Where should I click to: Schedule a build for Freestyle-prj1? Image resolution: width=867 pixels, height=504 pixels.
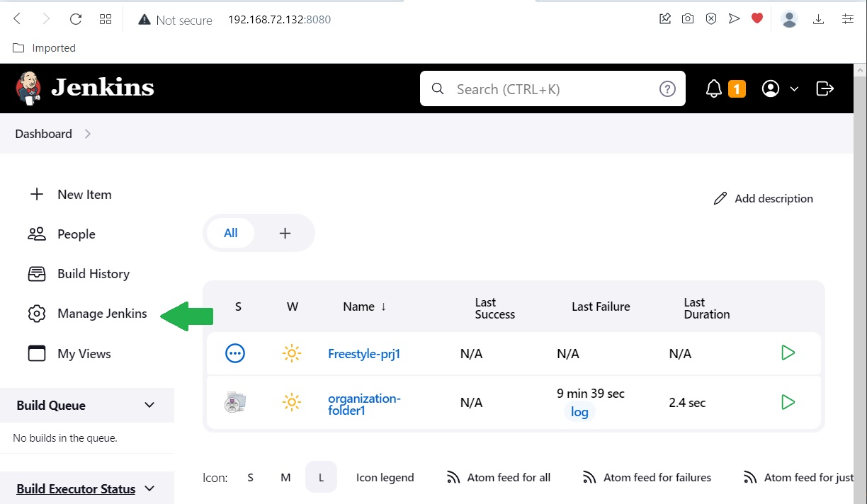788,353
